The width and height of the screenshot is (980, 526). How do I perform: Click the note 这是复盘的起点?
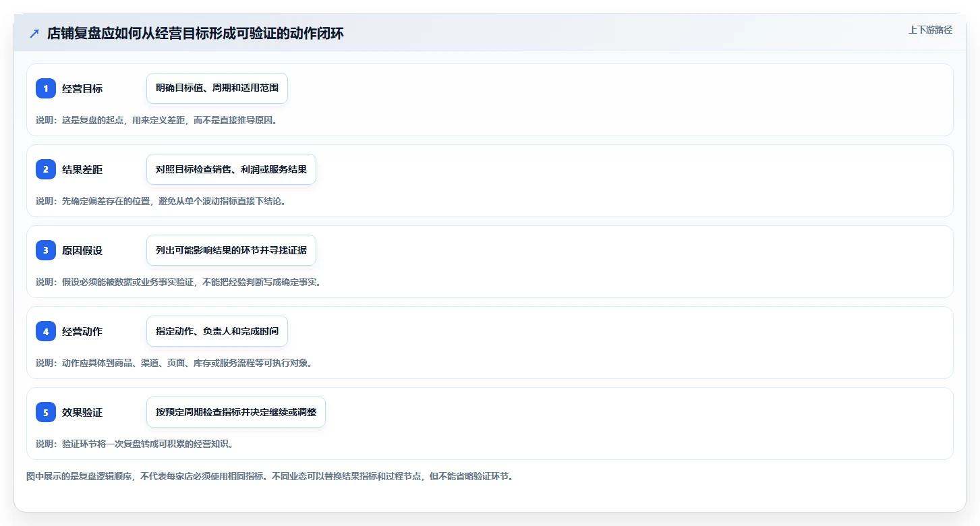pos(94,120)
